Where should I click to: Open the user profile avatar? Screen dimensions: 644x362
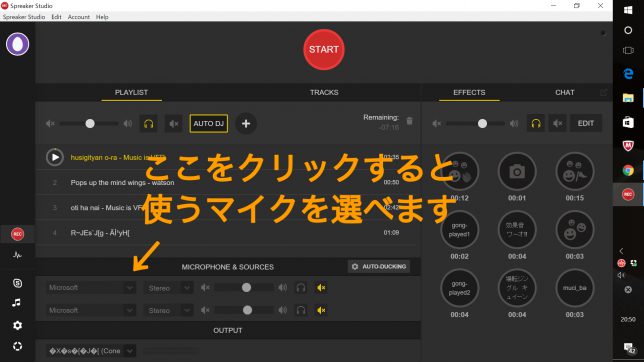[x=17, y=44]
